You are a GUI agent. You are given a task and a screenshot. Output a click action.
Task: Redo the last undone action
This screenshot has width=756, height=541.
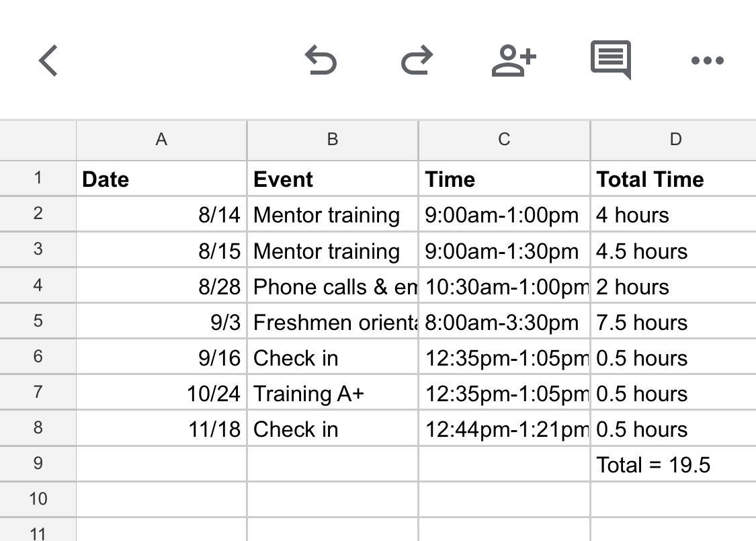coord(417,60)
